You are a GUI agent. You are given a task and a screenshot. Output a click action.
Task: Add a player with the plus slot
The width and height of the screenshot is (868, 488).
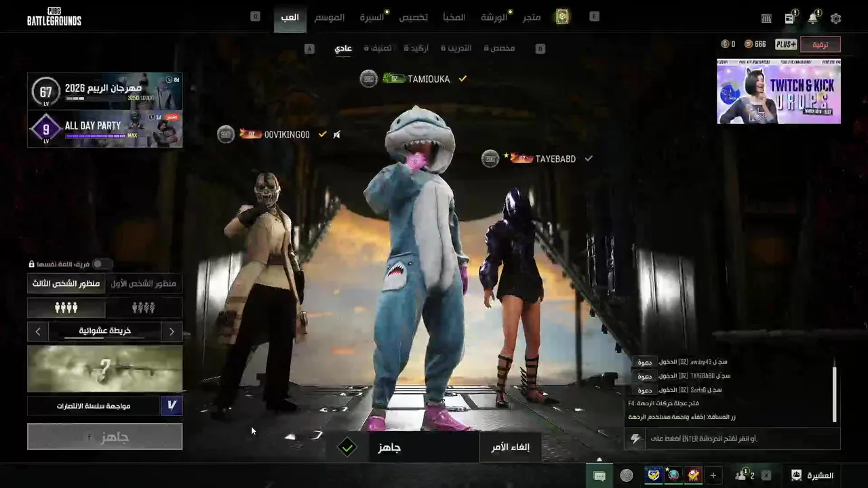point(713,476)
